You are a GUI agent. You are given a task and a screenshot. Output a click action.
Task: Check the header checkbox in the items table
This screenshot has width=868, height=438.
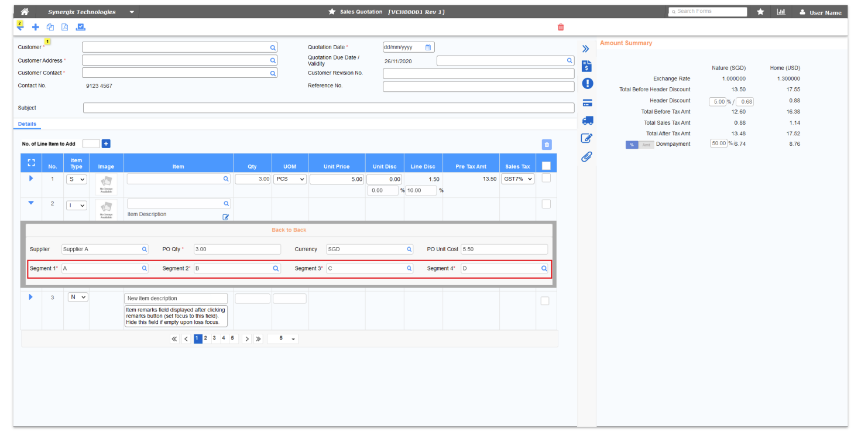[545, 165]
